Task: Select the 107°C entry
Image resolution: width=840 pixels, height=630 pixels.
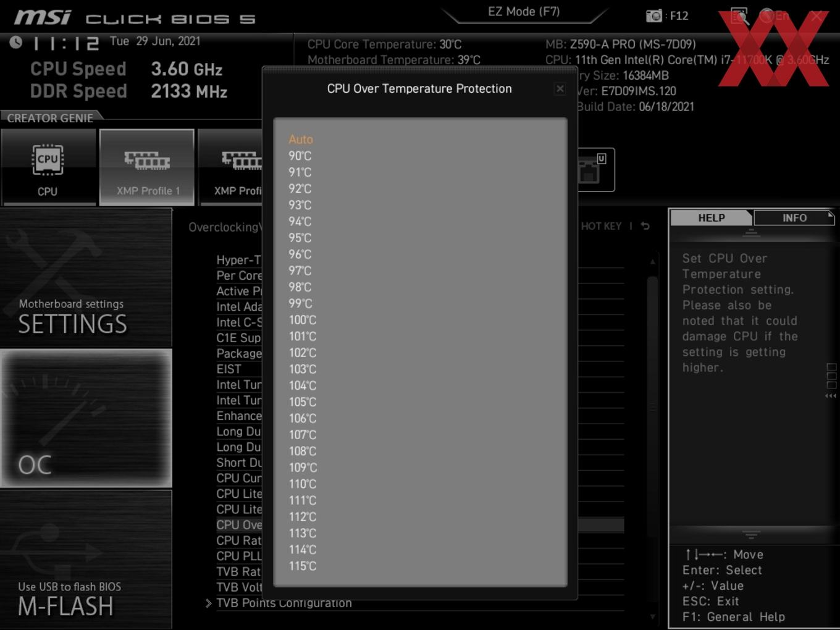Action: (303, 435)
